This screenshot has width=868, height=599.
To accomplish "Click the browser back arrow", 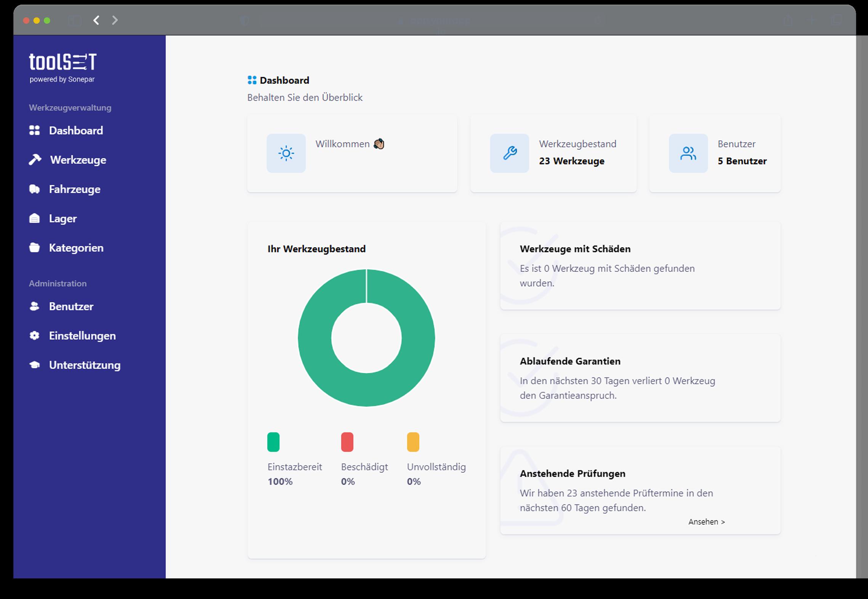I will 96,20.
